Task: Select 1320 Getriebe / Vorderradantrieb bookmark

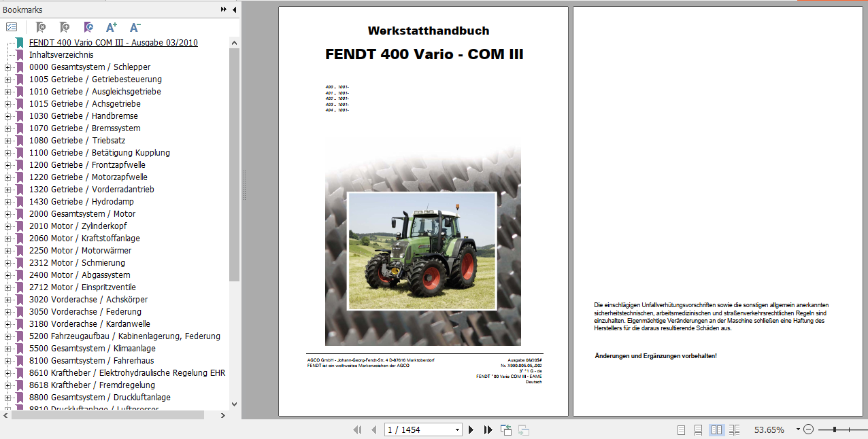Action: point(91,189)
